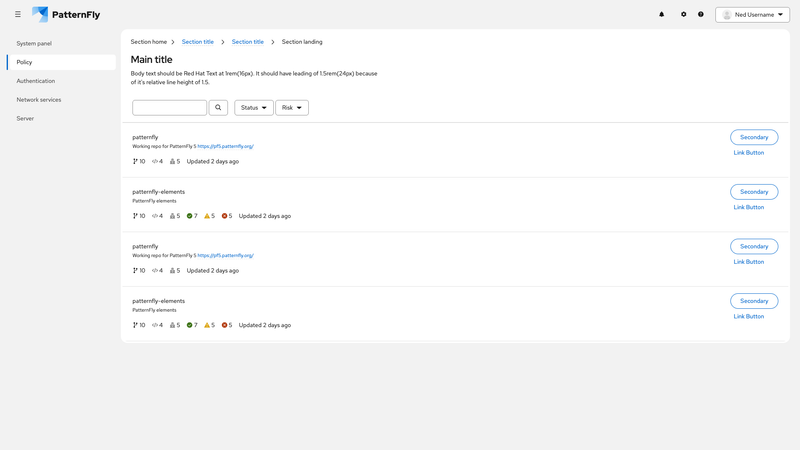This screenshot has height=450, width=800.
Task: Click Updated 2 days ago in first row
Action: [x=213, y=161]
